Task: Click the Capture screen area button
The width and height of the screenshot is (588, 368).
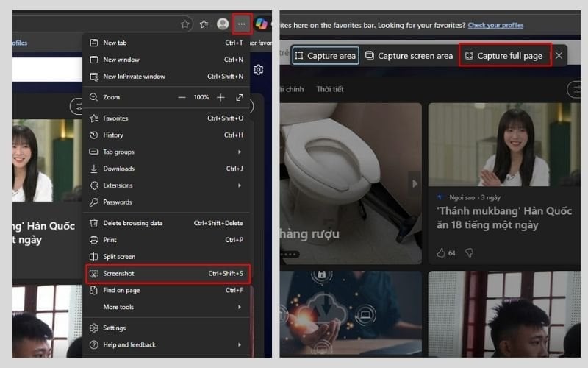Action: pos(409,56)
